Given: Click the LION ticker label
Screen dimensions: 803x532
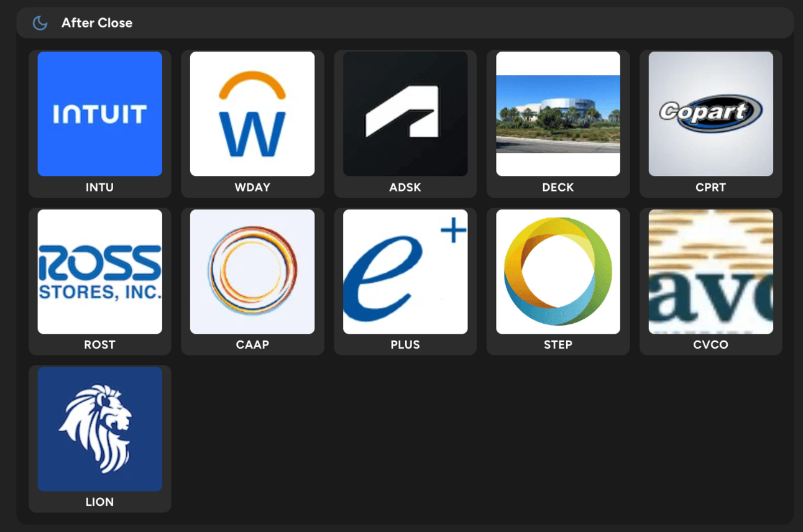Looking at the screenshot, I should tap(100, 502).
